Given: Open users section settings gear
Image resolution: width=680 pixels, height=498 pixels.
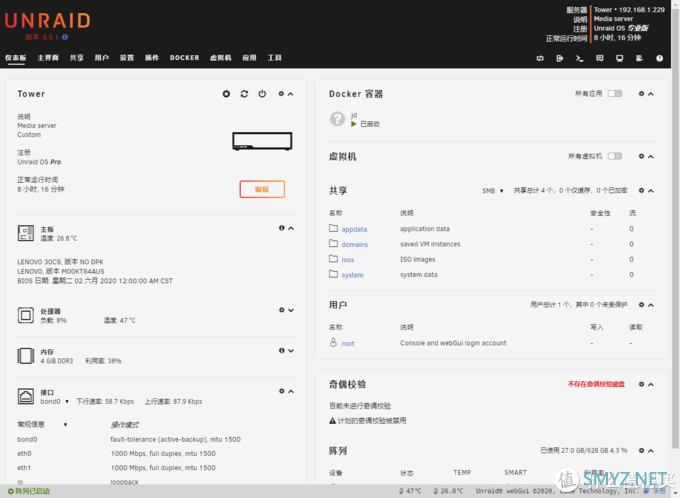Looking at the screenshot, I should (x=641, y=305).
